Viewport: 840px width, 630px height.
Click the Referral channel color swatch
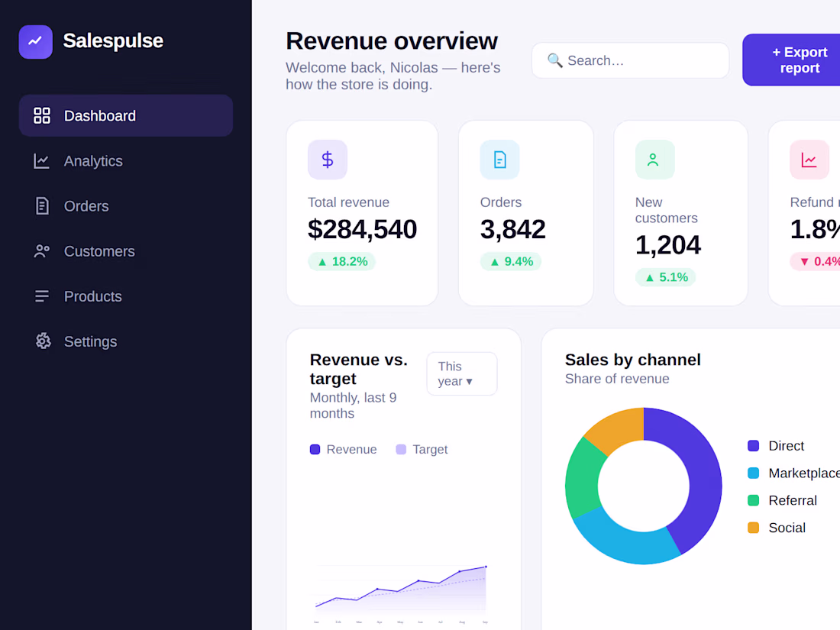pyautogui.click(x=753, y=500)
